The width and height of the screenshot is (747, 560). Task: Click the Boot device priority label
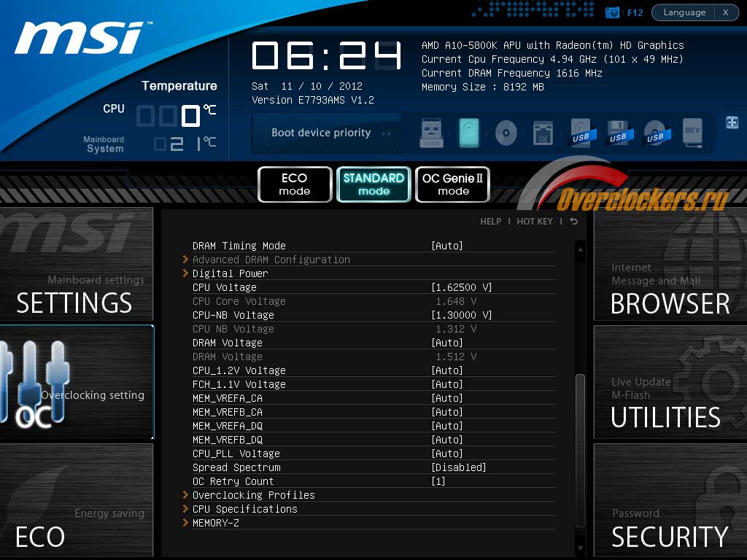point(321,133)
